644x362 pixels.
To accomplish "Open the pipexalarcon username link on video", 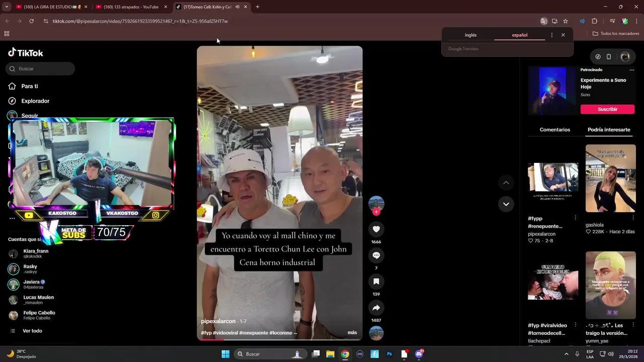I will (218, 321).
